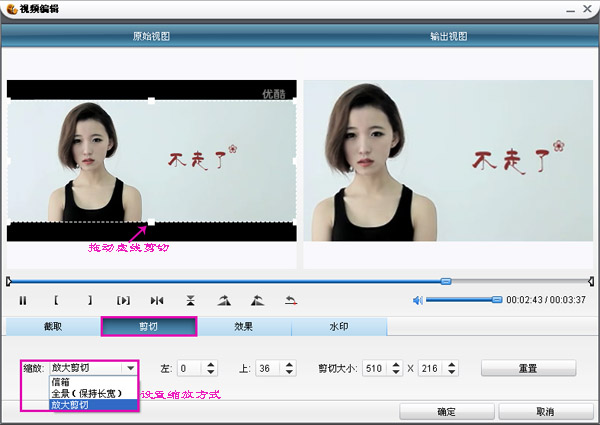Click the 上 value input field
Image resolution: width=600 pixels, height=425 pixels.
click(269, 368)
